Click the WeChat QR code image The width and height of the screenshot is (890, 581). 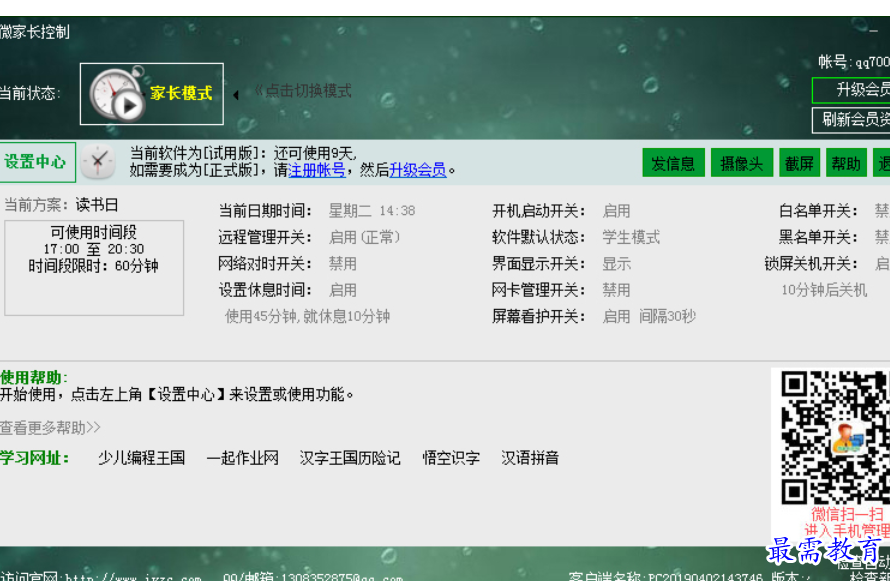coord(834,437)
